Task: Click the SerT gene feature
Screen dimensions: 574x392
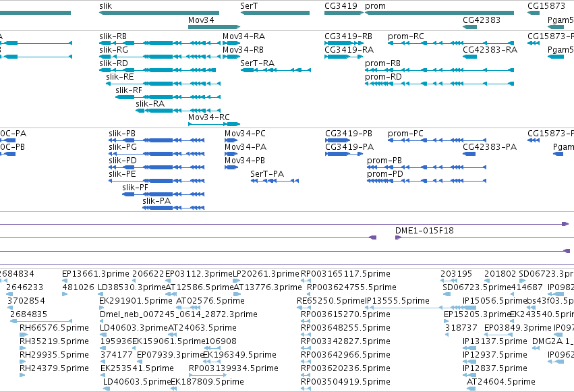Action: click(x=275, y=13)
